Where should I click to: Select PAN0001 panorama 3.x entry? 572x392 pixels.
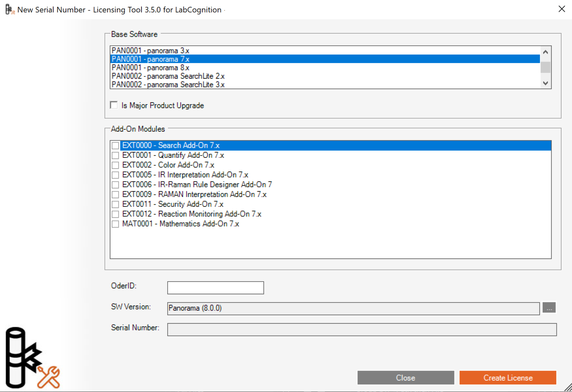(x=150, y=51)
